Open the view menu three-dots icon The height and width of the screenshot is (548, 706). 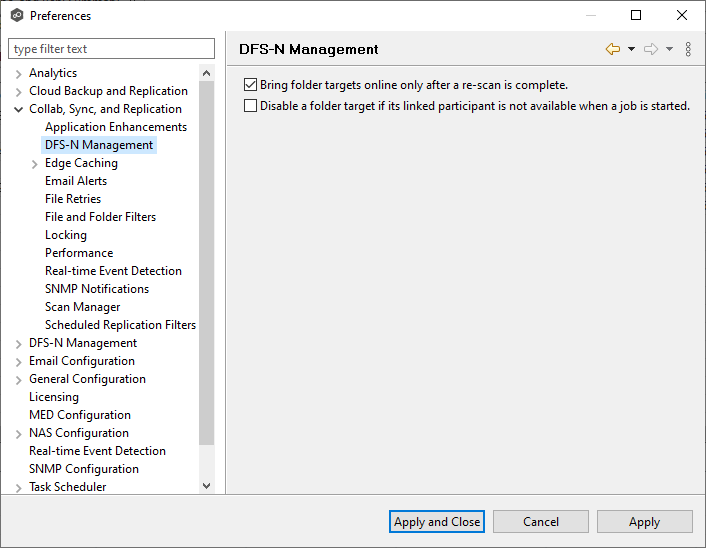688,49
